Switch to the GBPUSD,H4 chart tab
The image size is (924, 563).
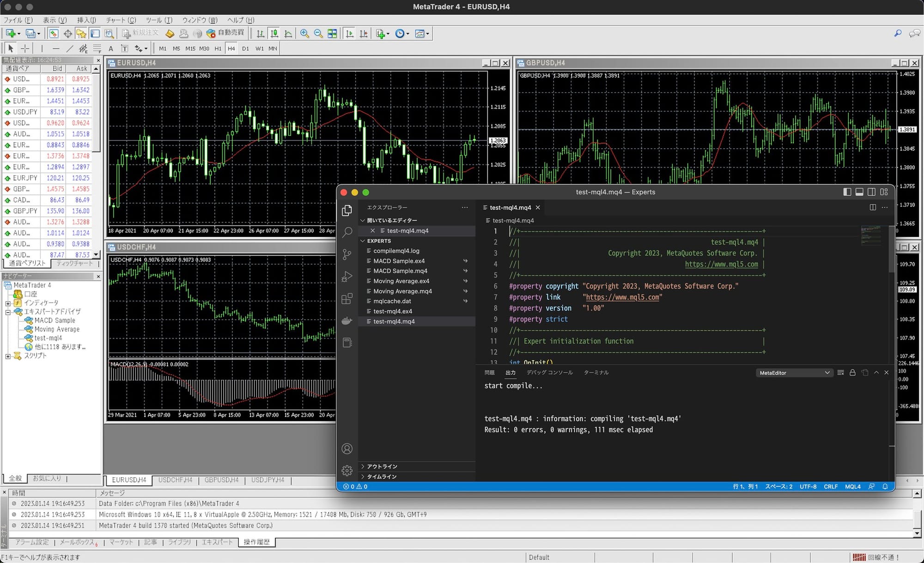pos(222,480)
